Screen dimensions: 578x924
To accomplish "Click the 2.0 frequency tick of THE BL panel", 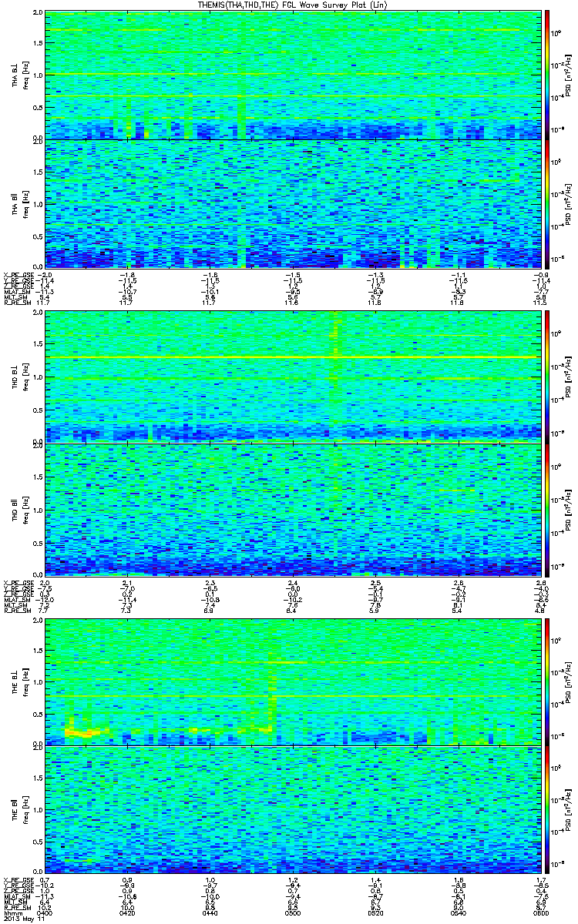I will point(38,620).
